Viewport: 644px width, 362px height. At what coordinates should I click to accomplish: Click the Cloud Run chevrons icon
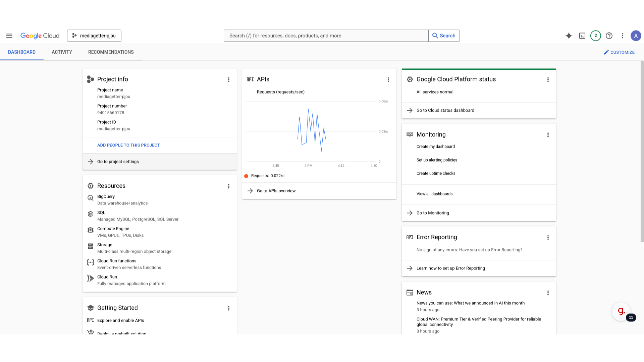[91, 278]
